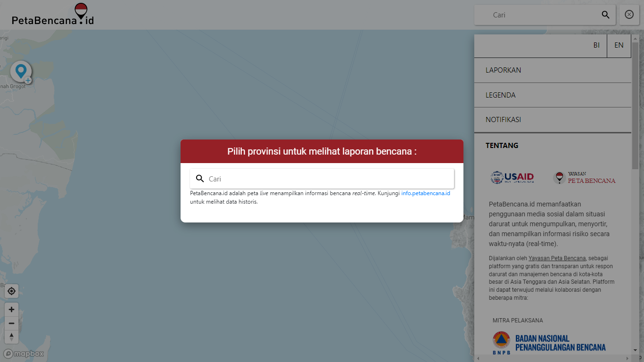Click the top Cari search box
The image size is (644, 362).
542,15
